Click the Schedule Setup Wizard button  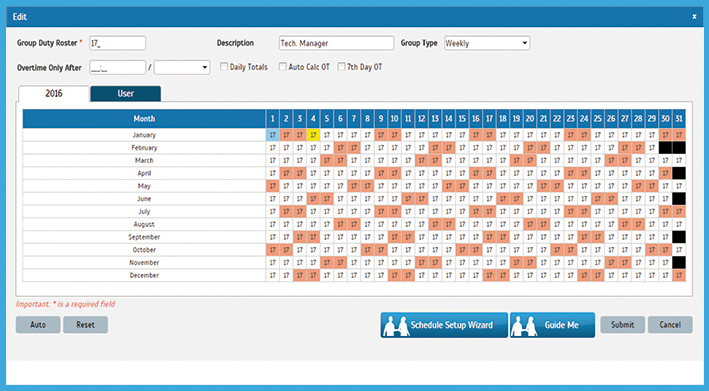coord(444,325)
